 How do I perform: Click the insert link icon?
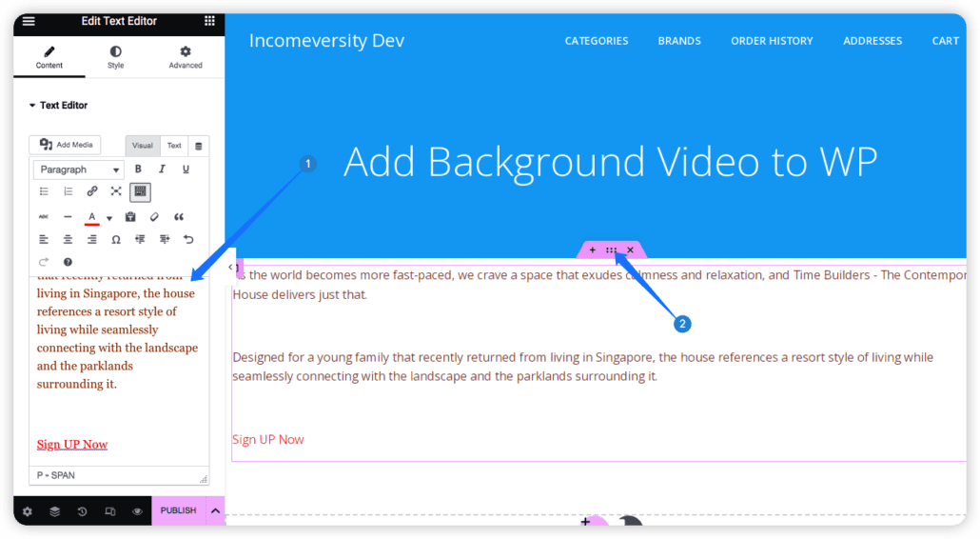point(92,191)
